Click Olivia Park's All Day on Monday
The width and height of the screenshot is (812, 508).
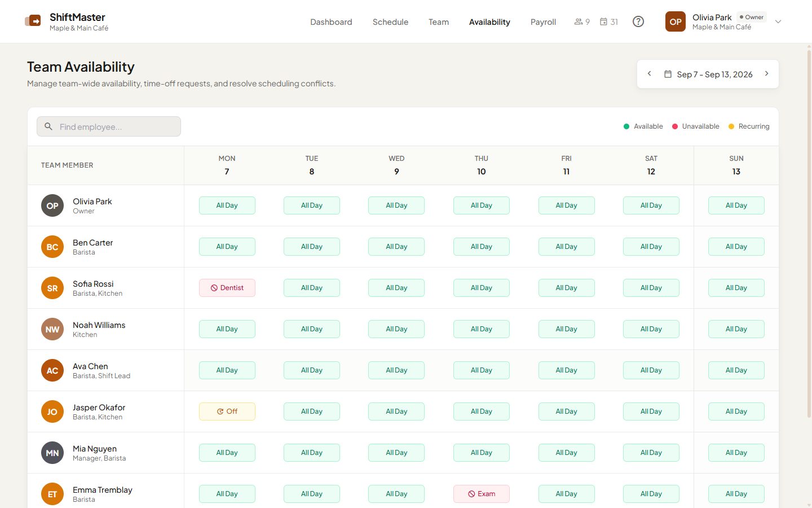(x=227, y=205)
